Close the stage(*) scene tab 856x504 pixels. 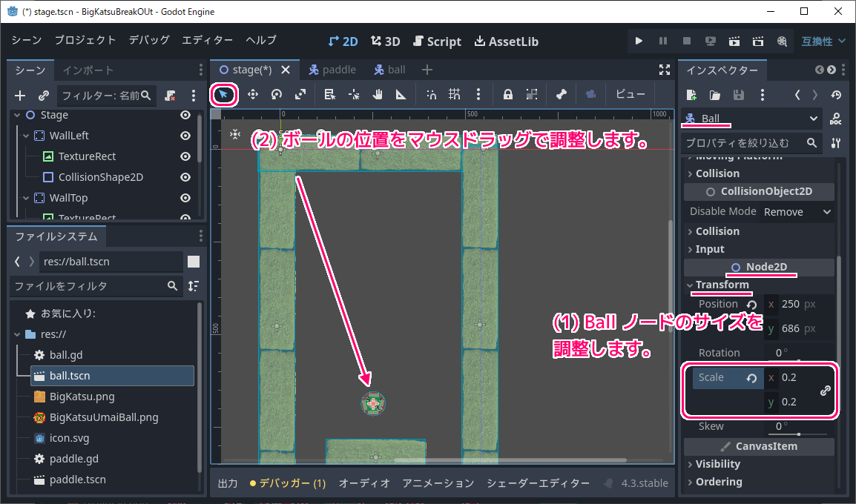[x=286, y=70]
